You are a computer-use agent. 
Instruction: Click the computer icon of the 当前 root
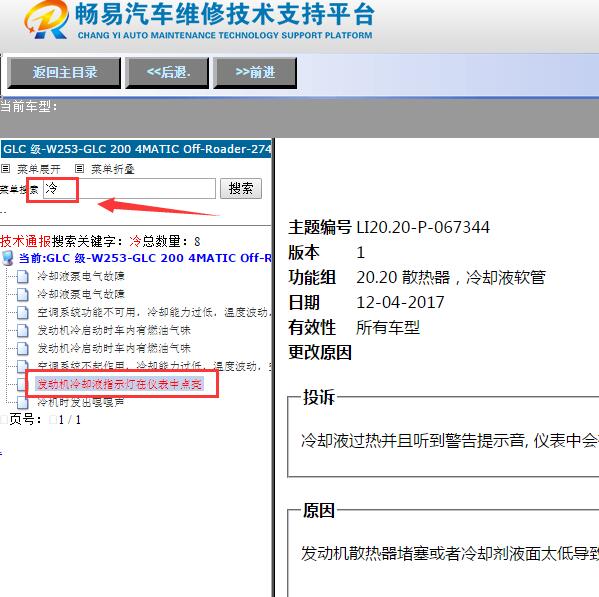[8, 258]
